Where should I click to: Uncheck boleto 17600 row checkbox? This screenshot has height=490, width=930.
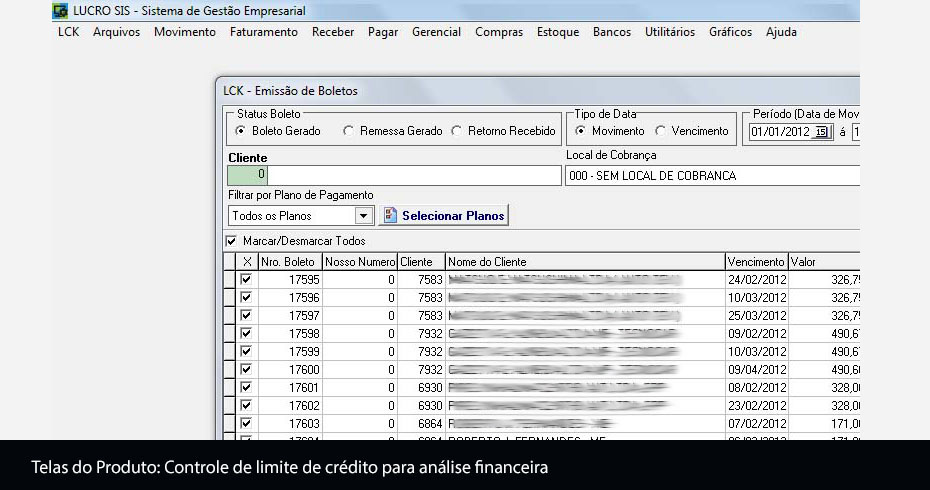click(246, 369)
